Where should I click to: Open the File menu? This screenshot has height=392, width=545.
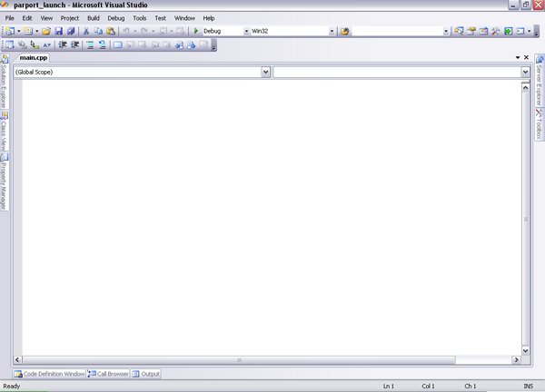click(x=10, y=18)
